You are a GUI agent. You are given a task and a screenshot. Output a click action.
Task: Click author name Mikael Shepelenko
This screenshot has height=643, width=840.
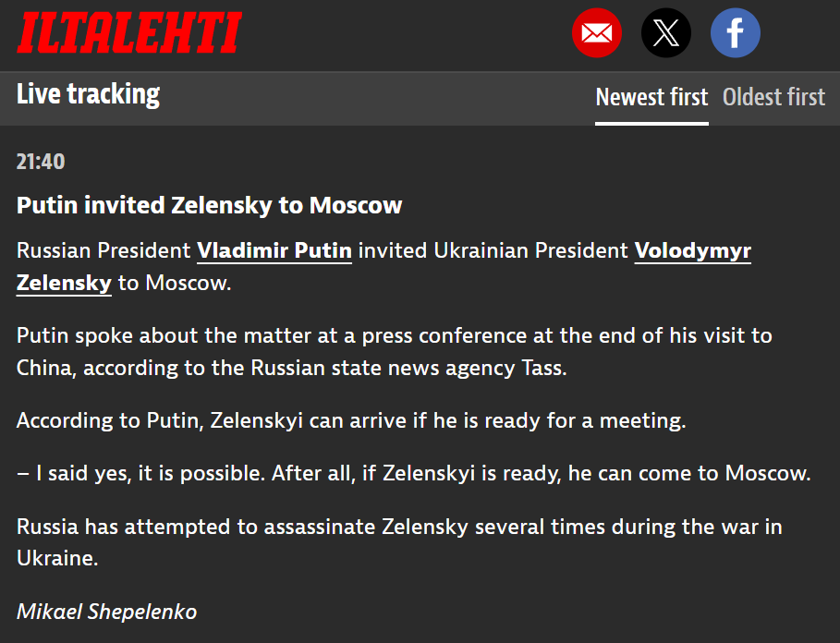point(106,612)
